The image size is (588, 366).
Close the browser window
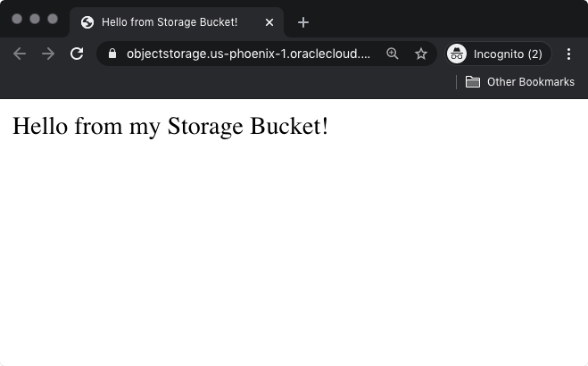click(x=17, y=19)
